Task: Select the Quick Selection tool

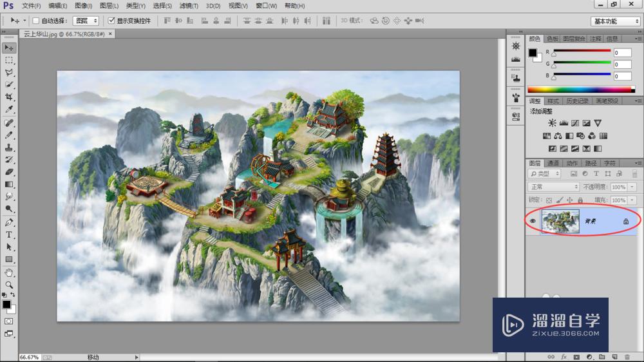Action: click(x=9, y=84)
